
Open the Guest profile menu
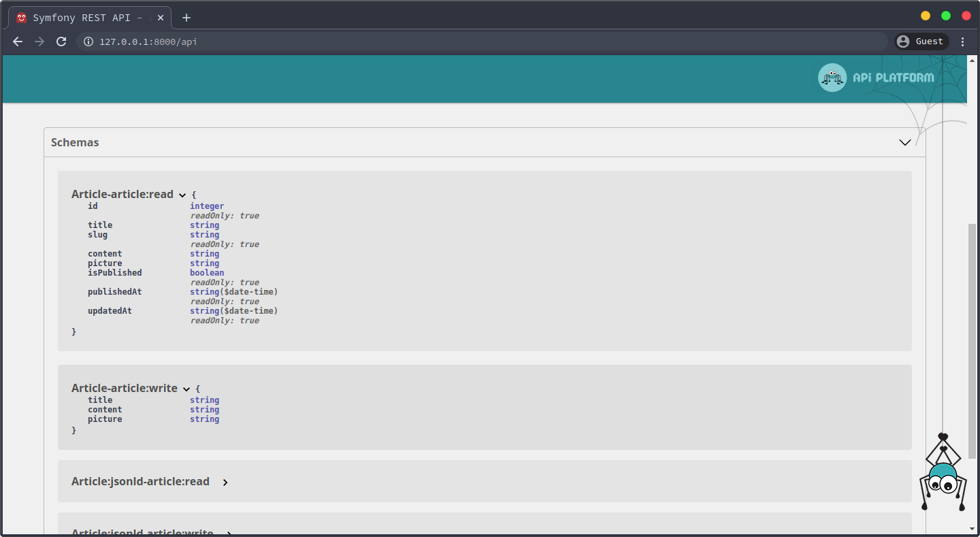coord(921,42)
